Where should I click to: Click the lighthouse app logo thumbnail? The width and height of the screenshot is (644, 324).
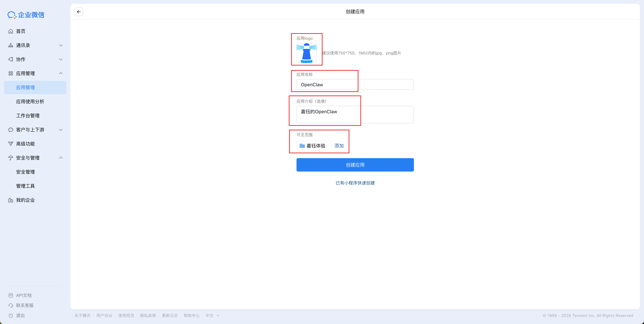[306, 53]
